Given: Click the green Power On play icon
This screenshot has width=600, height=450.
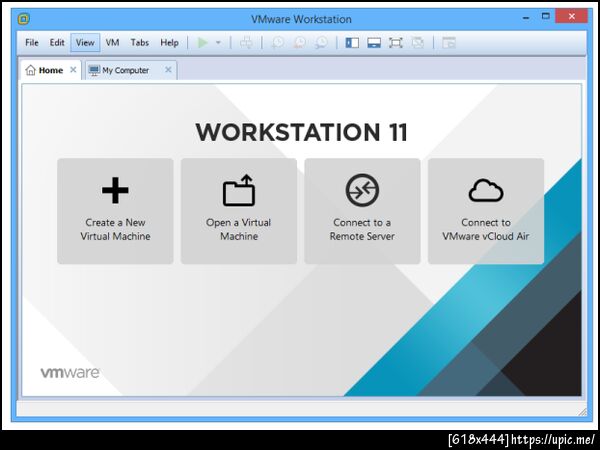Looking at the screenshot, I should coord(202,42).
